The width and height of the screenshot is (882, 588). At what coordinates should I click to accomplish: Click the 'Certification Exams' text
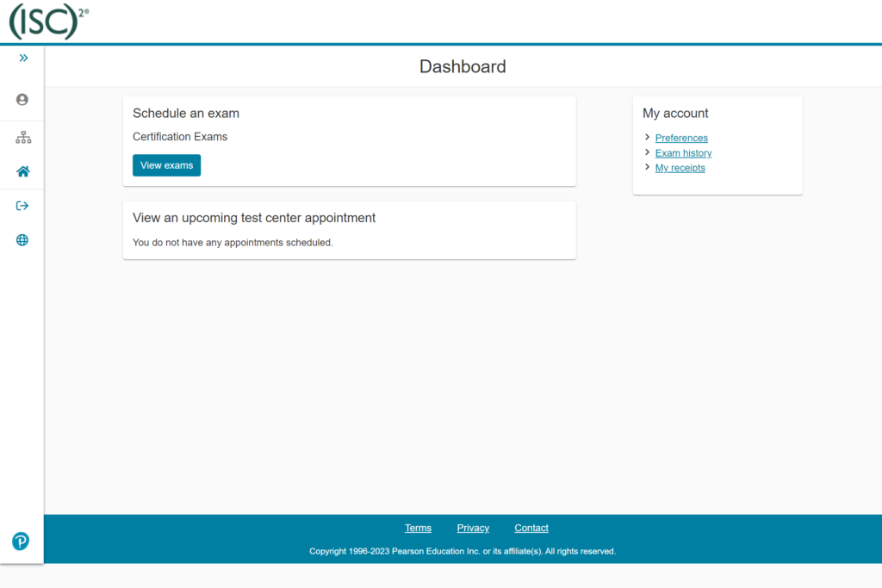tap(180, 137)
